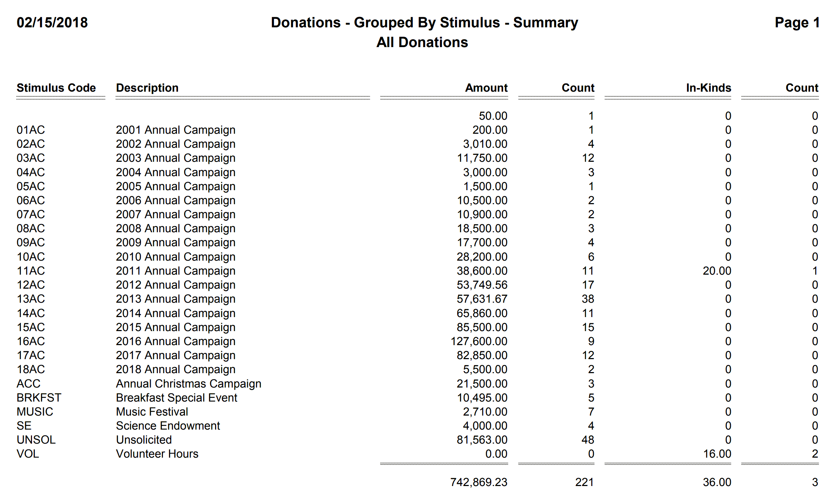Select stimulus code VOL

28,454
